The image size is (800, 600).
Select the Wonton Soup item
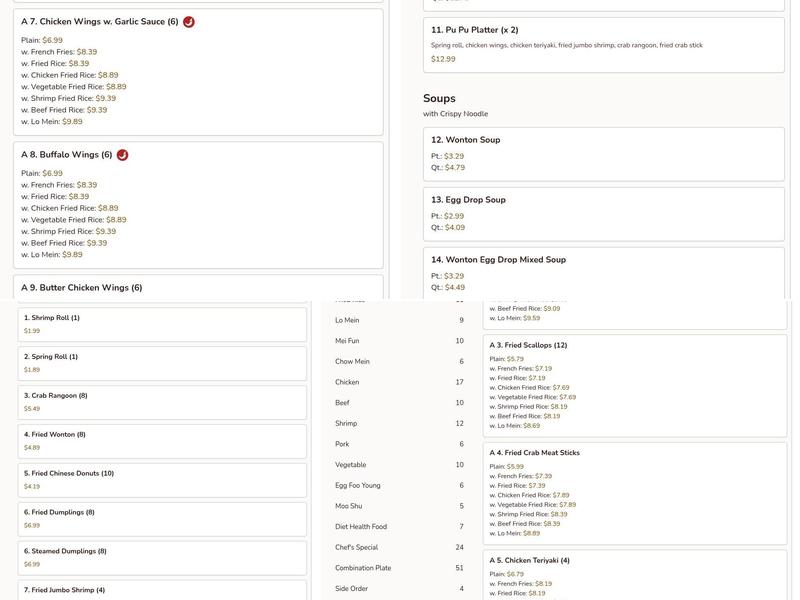pos(603,153)
